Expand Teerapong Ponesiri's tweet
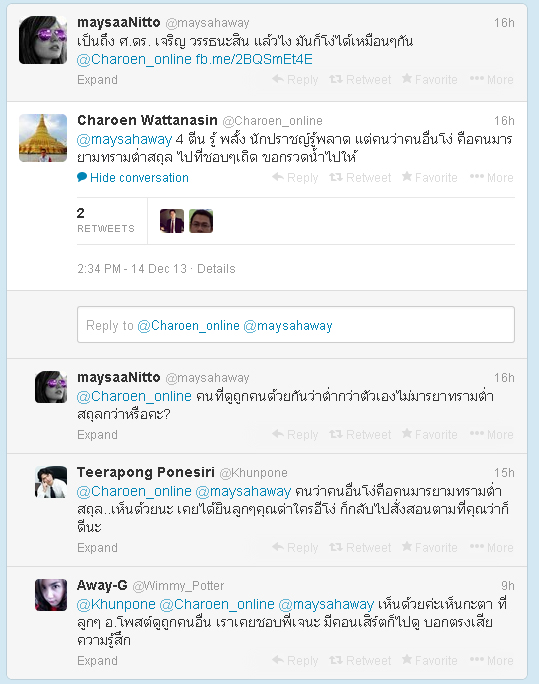 97,547
